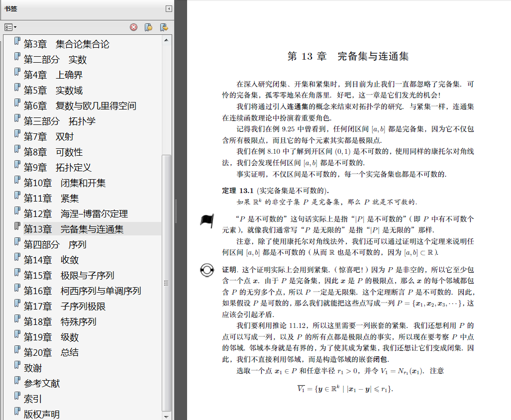Click bookmark icon beside 第16章 柯西序列与单调序列
The image size is (511, 420).
pyautogui.click(x=17, y=288)
